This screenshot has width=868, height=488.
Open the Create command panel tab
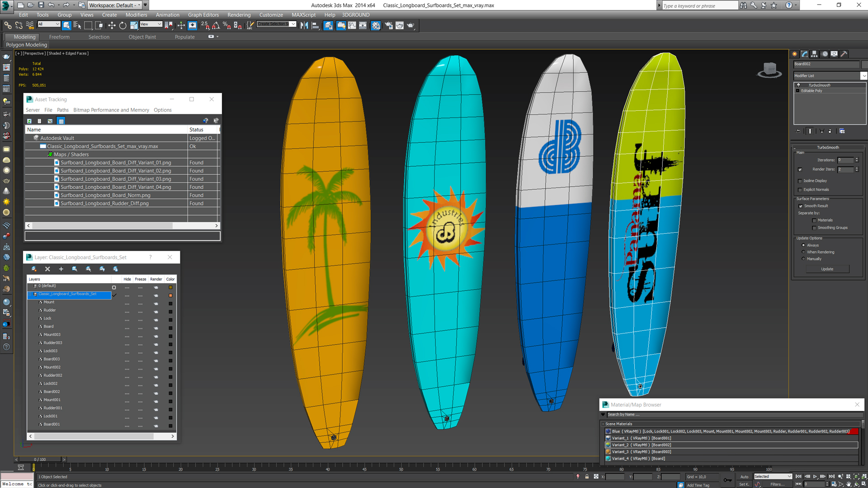[x=795, y=54]
